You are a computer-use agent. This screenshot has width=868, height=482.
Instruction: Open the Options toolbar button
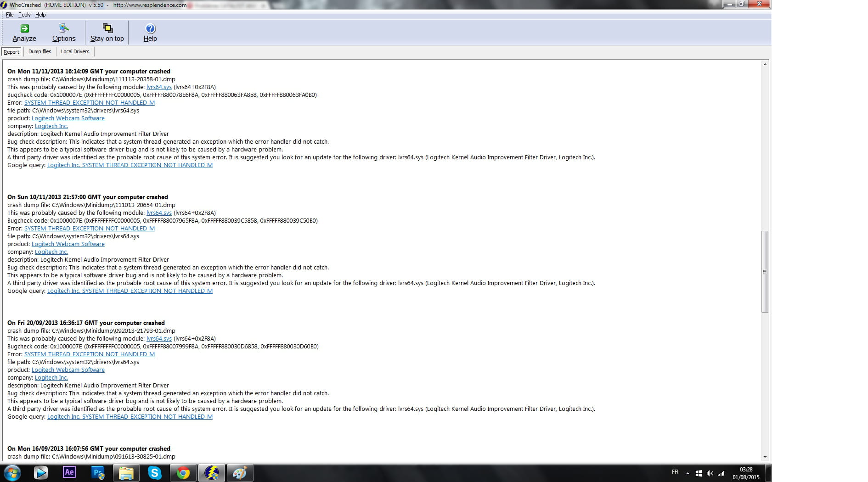click(64, 33)
